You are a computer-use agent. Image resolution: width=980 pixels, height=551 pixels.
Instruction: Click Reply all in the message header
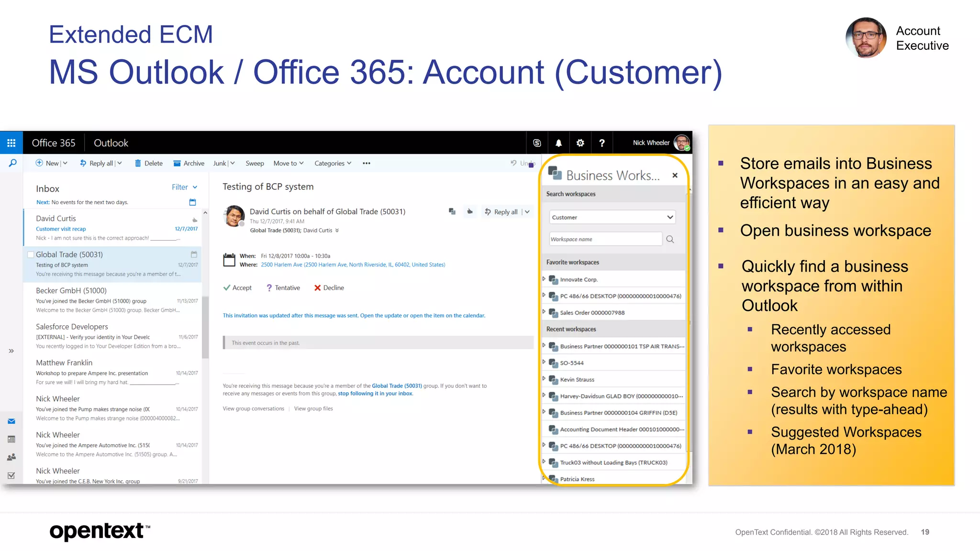tap(501, 211)
